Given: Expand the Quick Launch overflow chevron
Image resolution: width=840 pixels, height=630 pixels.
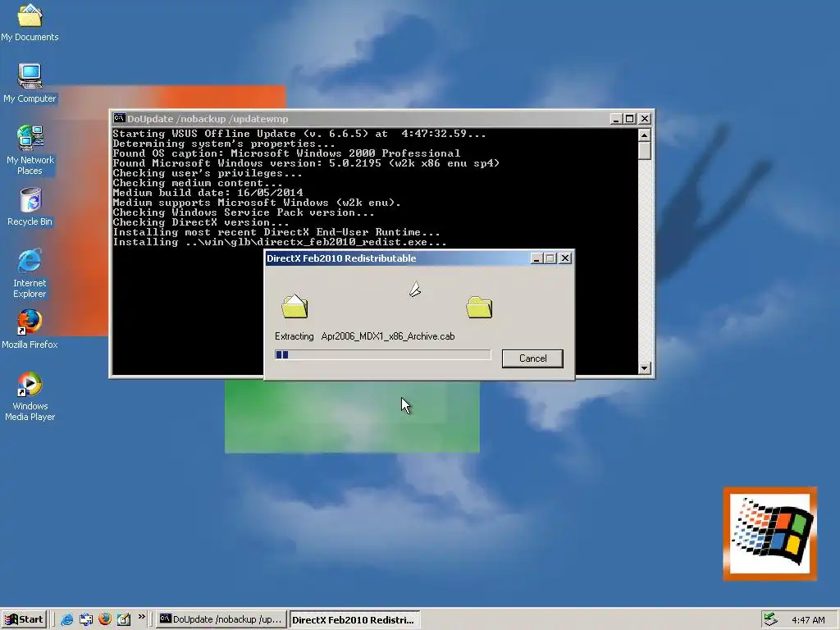Looking at the screenshot, I should click(x=141, y=617).
